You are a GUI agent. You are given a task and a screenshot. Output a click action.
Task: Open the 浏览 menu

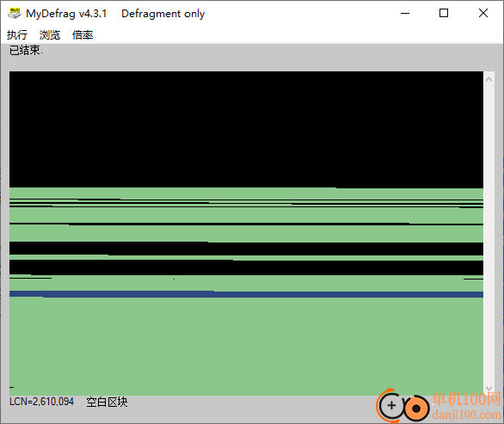50,34
